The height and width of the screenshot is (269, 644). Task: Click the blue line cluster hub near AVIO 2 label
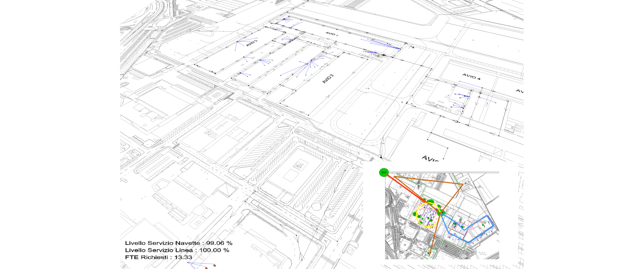coord(237,42)
